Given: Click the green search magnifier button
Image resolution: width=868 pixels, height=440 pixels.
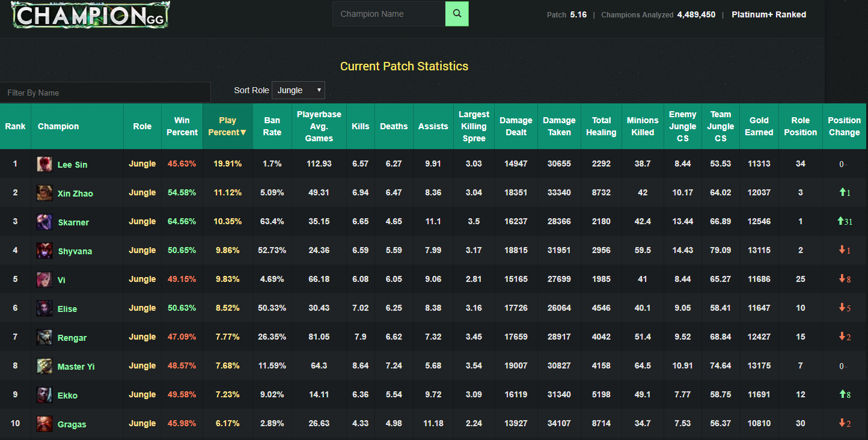Looking at the screenshot, I should pyautogui.click(x=457, y=14).
